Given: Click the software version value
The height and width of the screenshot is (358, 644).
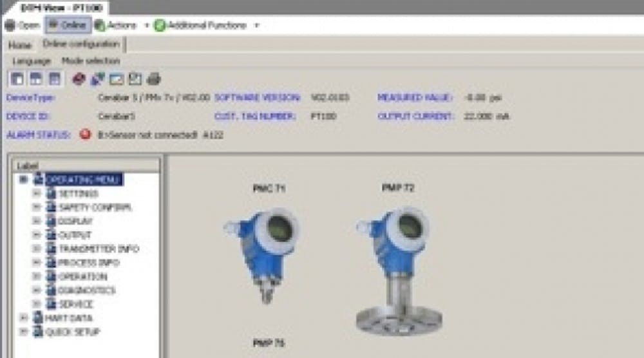Looking at the screenshot, I should 330,98.
